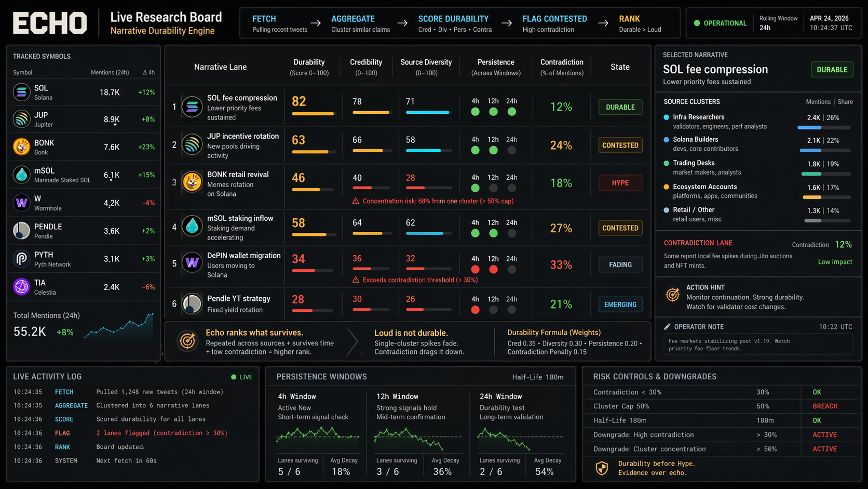
Task: Select the RANK pipeline step
Action: click(x=640, y=24)
